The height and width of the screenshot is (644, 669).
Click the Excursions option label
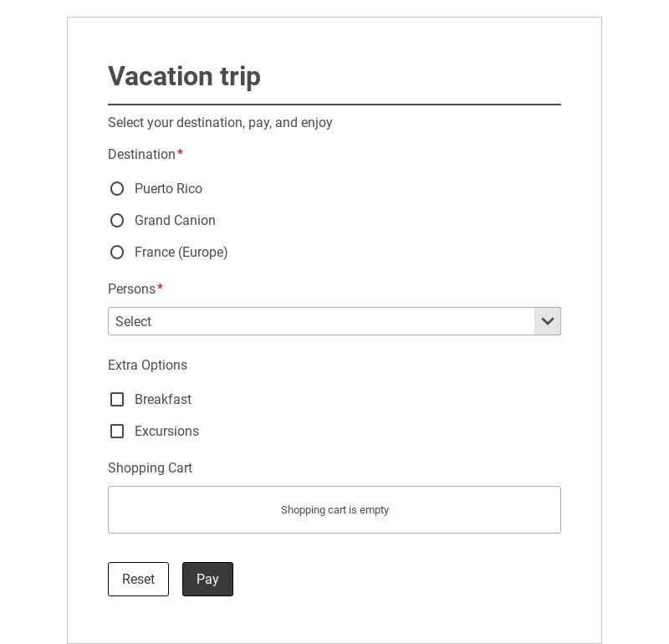pos(166,432)
